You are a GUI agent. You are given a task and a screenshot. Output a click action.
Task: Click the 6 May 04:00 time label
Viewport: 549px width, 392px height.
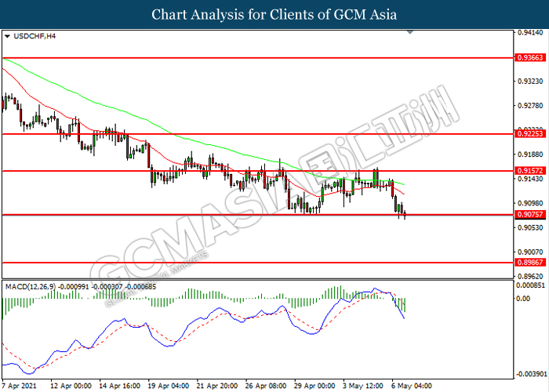coord(412,386)
